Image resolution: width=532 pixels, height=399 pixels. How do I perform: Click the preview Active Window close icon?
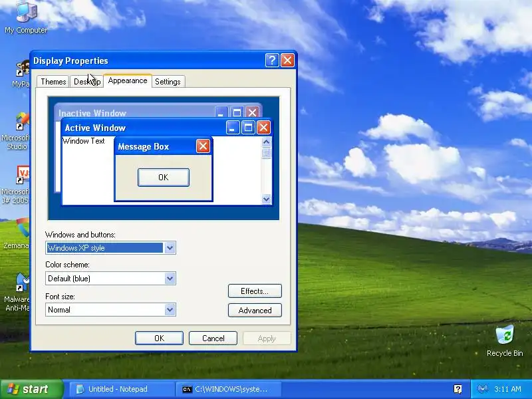[263, 128]
